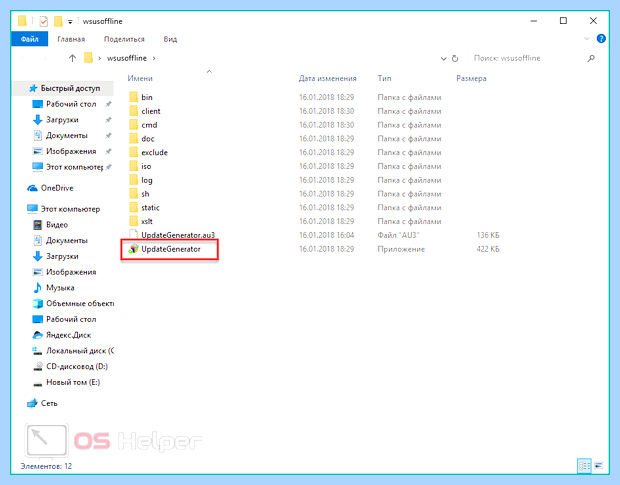This screenshot has width=620, height=485.
Task: Open the Файл menu tab
Action: pos(30,39)
